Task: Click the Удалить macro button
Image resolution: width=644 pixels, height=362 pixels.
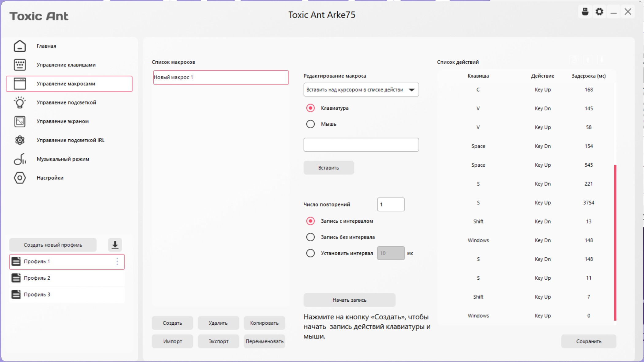Action: tap(218, 323)
